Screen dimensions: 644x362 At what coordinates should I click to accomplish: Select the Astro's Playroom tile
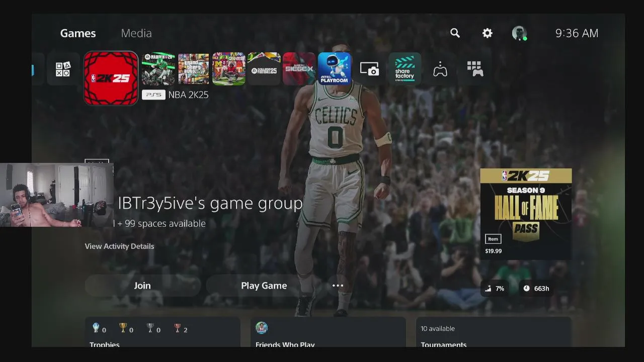pos(335,69)
